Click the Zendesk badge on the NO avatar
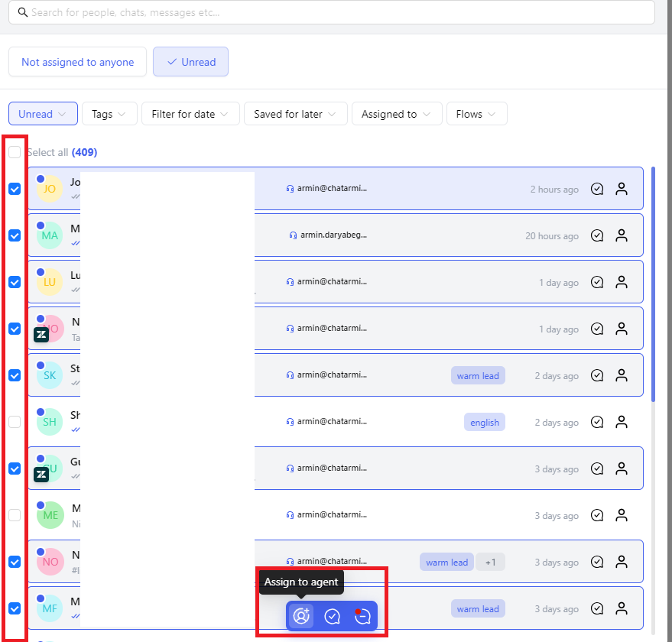Image resolution: width=672 pixels, height=642 pixels. (41, 335)
